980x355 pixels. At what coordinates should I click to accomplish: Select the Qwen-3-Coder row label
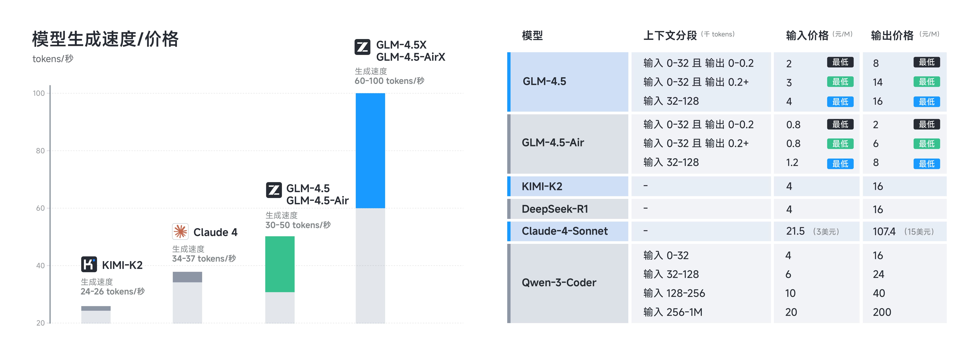(559, 283)
